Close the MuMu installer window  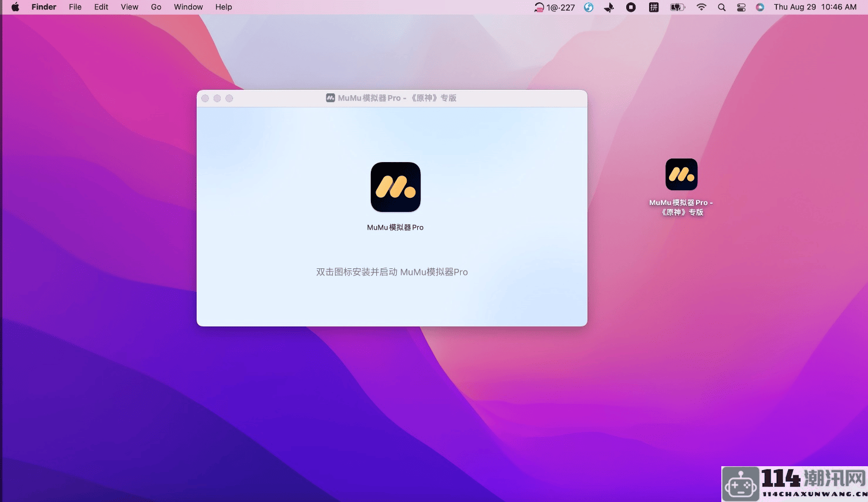coord(205,98)
